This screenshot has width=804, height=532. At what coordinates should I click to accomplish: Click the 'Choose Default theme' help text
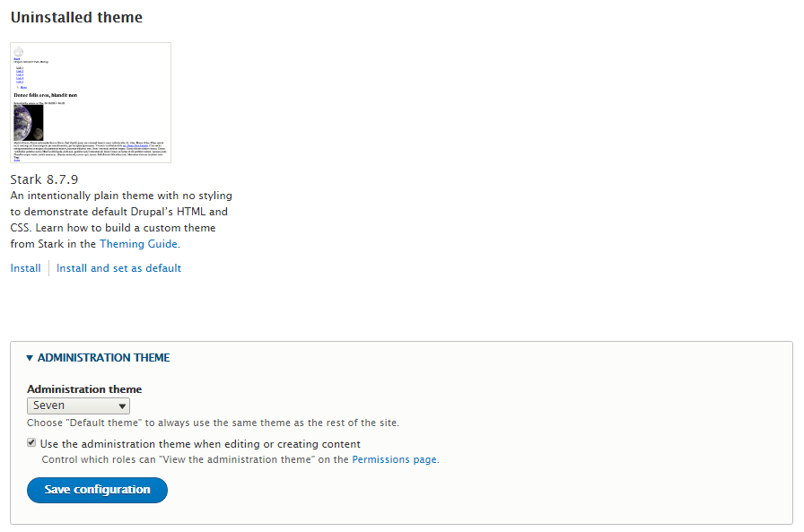click(x=213, y=423)
